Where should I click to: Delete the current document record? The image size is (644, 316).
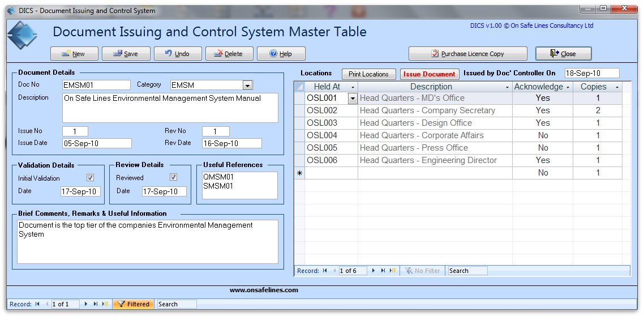228,54
